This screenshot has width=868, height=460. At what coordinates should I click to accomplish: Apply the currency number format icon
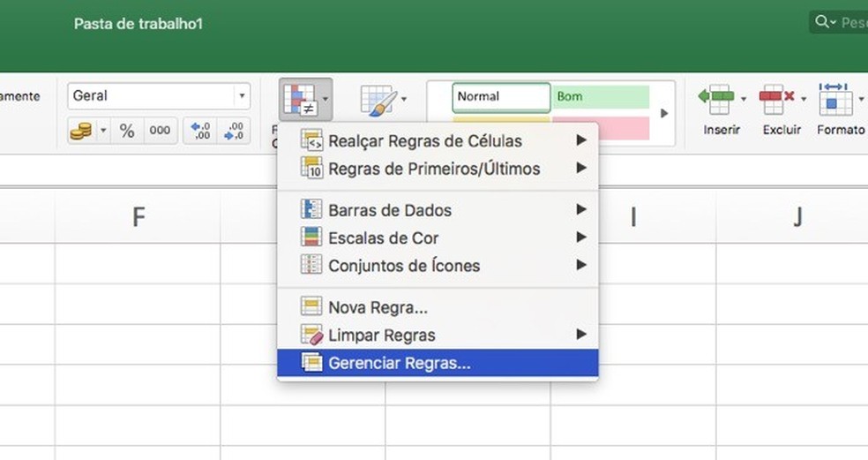coord(81,132)
